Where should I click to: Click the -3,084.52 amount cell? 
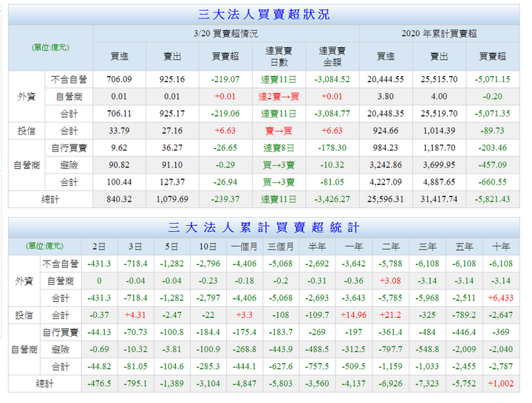click(x=332, y=79)
